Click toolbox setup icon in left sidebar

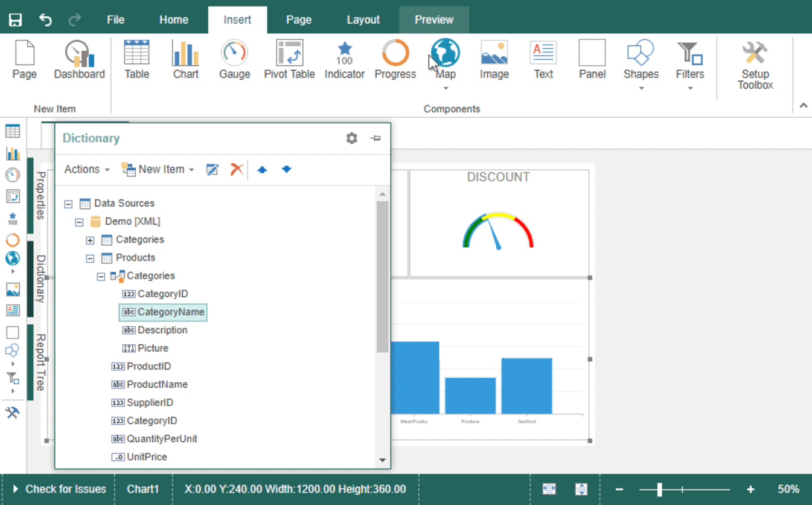(13, 413)
